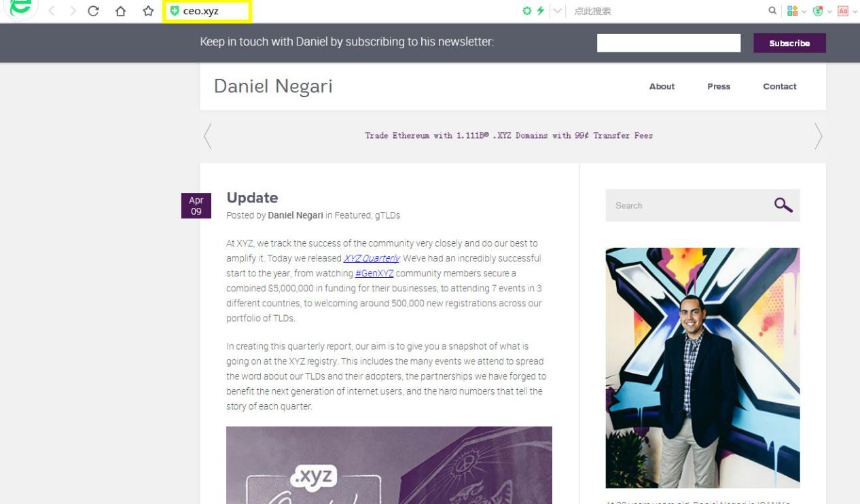The width and height of the screenshot is (860, 504).
Task: Bookmark this page with the star icon
Action: [148, 11]
